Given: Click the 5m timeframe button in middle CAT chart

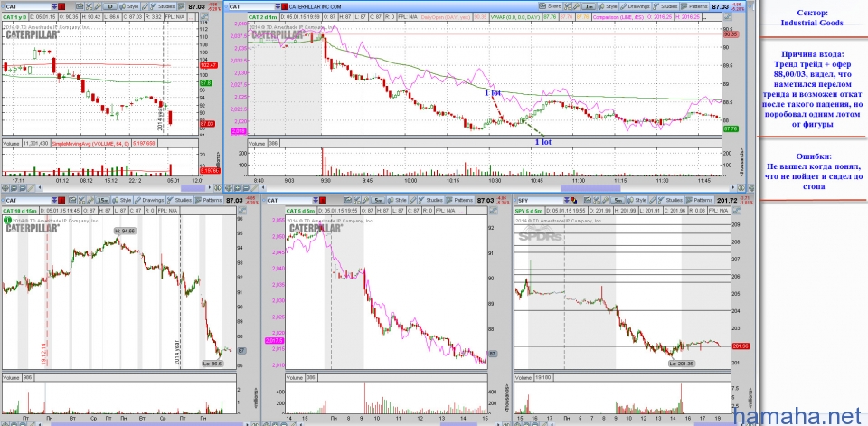Looking at the screenshot, I should [378, 200].
